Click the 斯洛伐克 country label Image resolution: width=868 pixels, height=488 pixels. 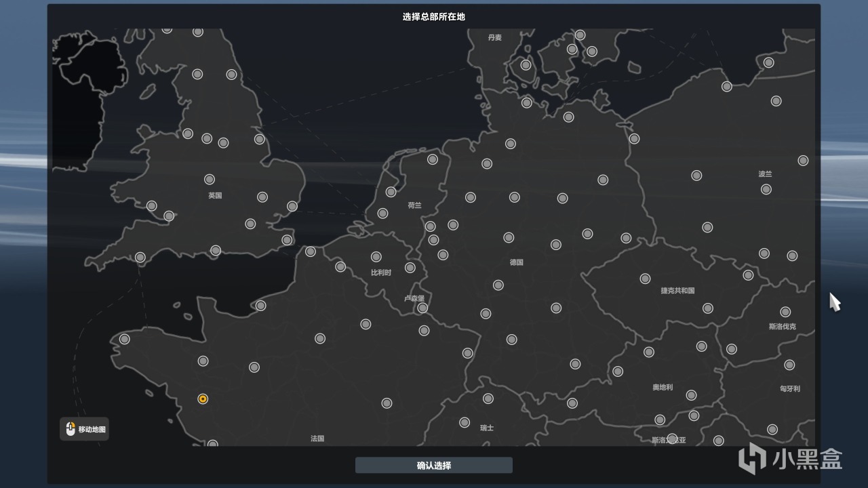(783, 327)
